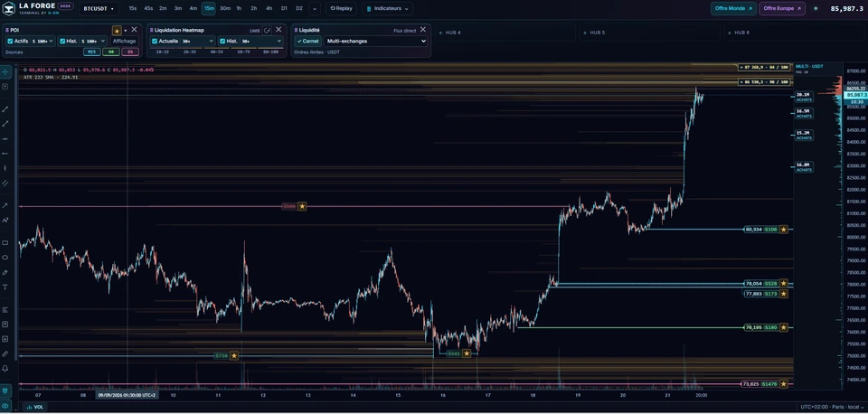This screenshot has width=868, height=414.
Task: Open the Indicateurs dropdown
Action: coord(388,8)
